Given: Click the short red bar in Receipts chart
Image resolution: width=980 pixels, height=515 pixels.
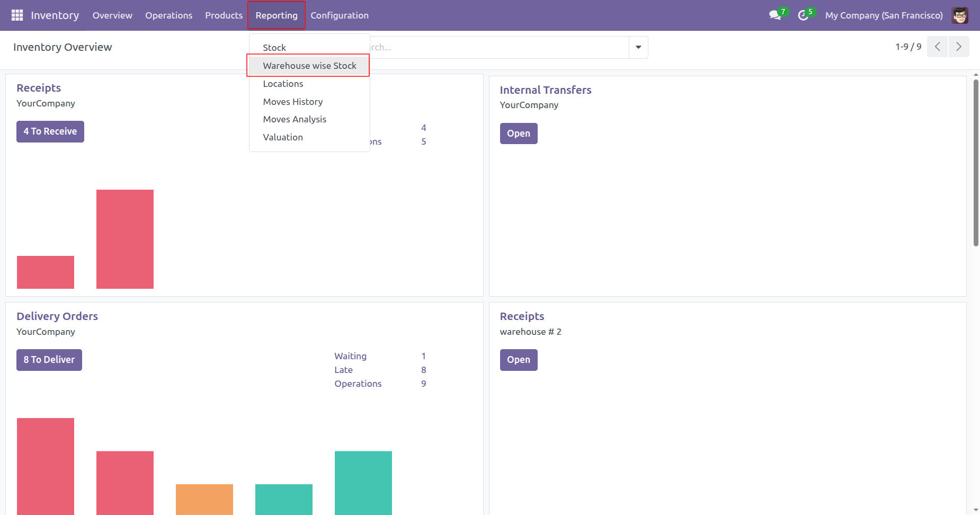Looking at the screenshot, I should (x=46, y=272).
